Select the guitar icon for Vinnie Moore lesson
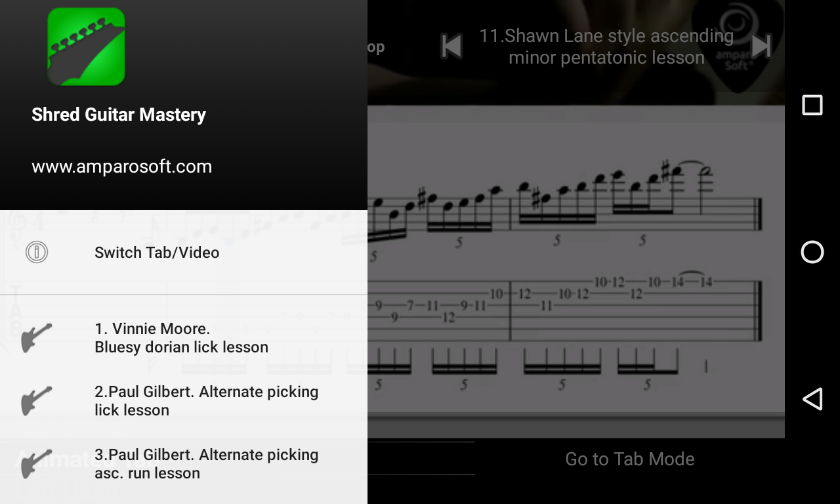The width and height of the screenshot is (840, 504). 37,337
